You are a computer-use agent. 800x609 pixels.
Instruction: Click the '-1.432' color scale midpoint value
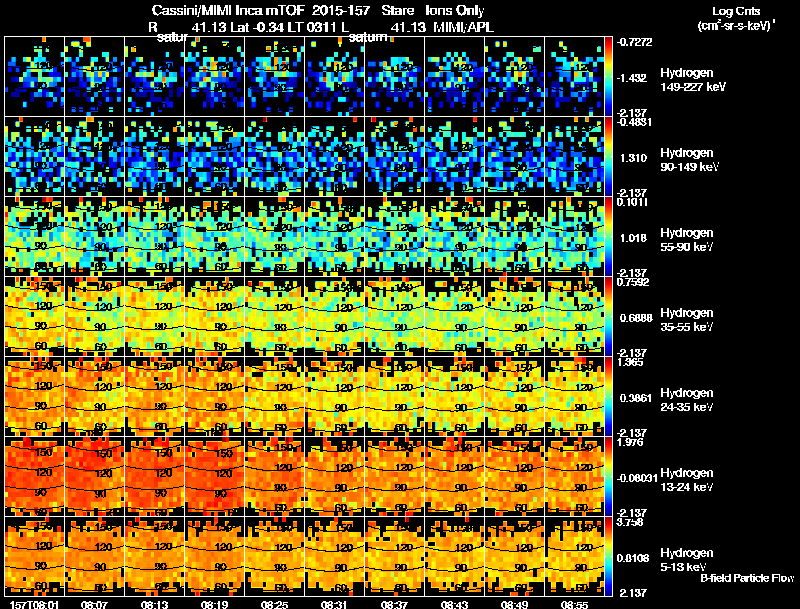632,78
